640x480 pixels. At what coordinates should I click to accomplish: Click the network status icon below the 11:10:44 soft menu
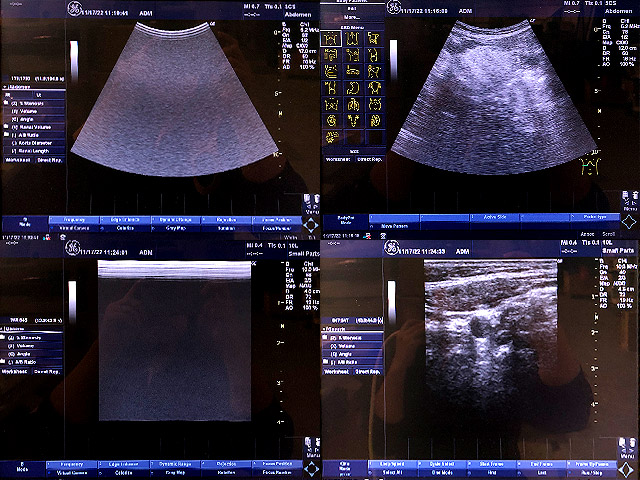[47, 237]
